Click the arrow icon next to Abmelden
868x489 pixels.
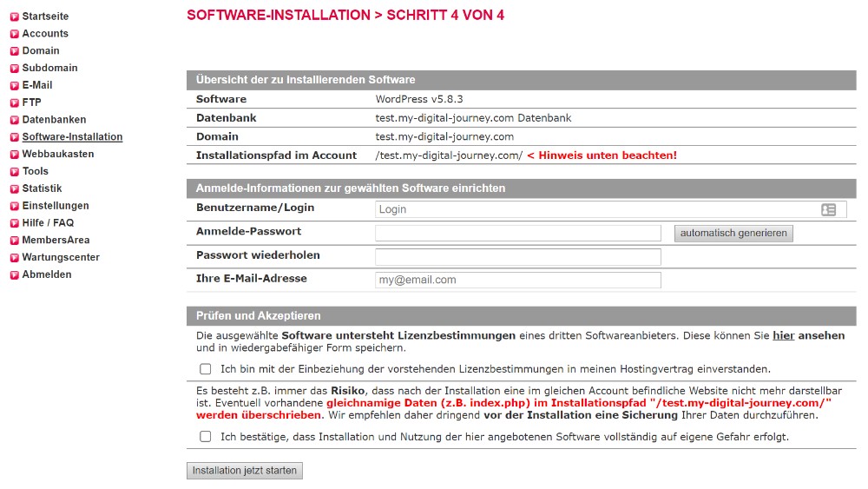click(x=14, y=275)
